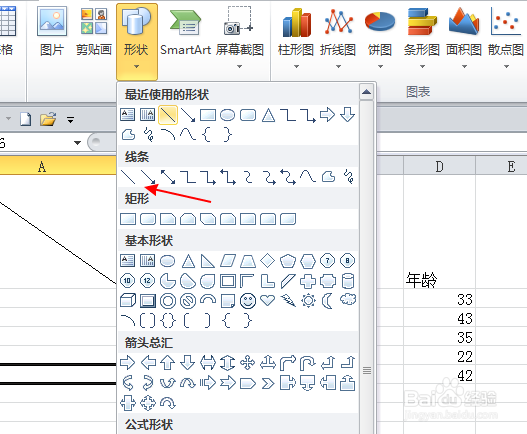Select the Hexagon basic shape

pos(308,261)
